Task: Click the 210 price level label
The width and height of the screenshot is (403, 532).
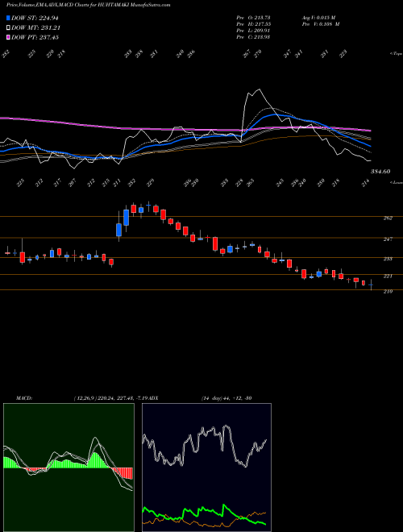Action: coord(388,292)
